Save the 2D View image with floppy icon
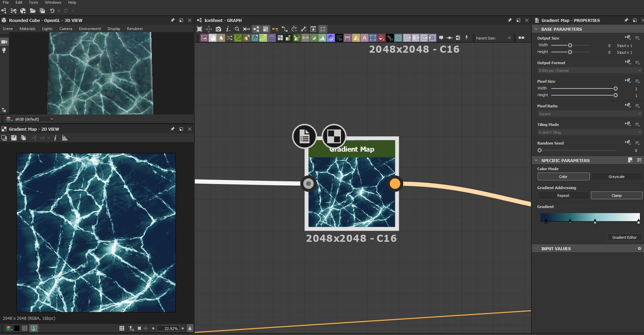This screenshot has width=644, height=335. point(14,138)
